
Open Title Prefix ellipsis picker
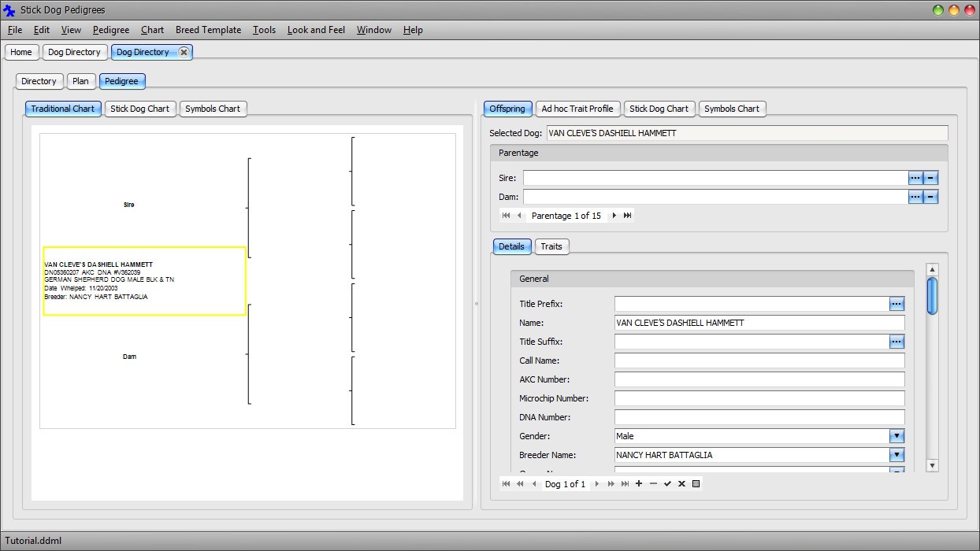click(896, 304)
